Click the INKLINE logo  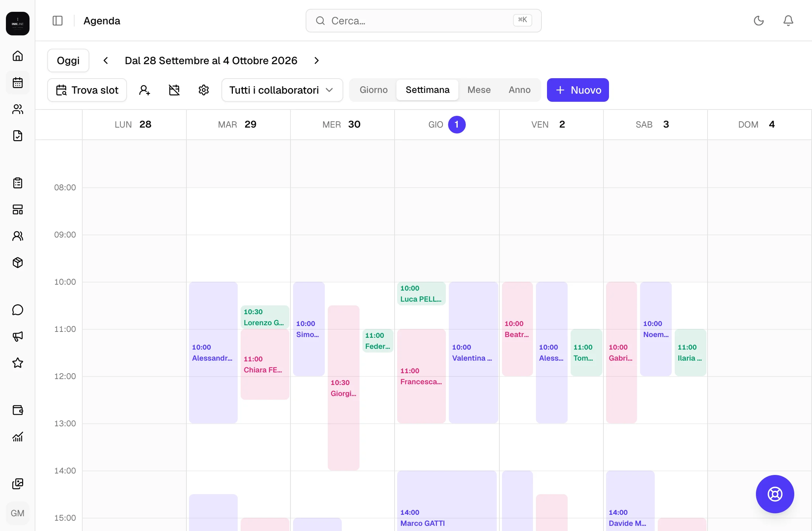(18, 24)
